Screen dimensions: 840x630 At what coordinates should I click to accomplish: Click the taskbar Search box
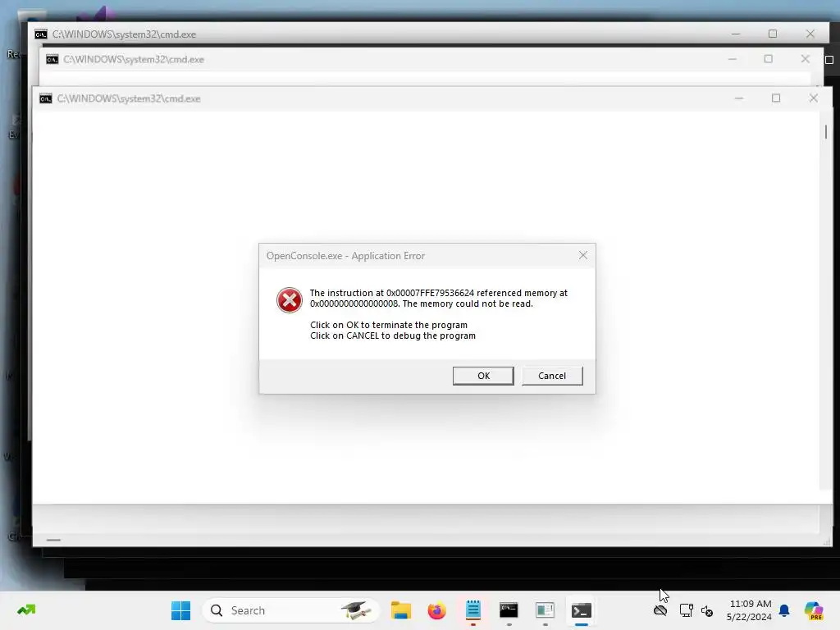tap(290, 610)
